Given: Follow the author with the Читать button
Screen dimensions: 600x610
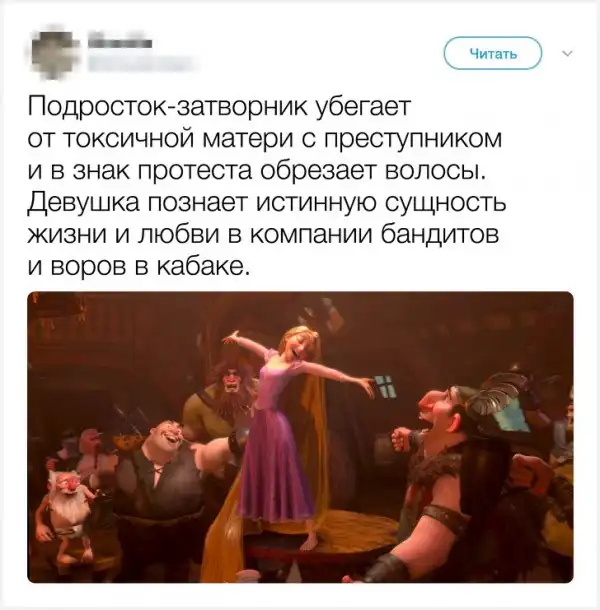Looking at the screenshot, I should (x=493, y=53).
